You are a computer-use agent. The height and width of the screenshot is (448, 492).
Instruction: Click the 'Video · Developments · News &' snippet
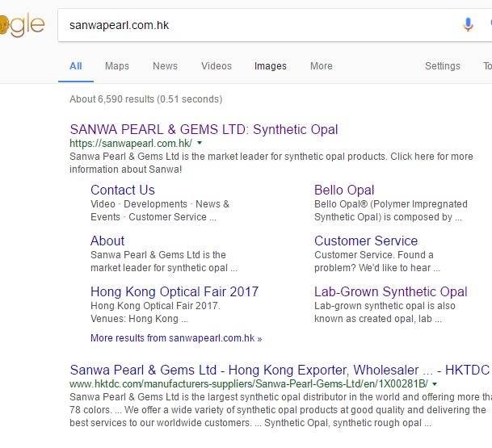tap(160, 211)
